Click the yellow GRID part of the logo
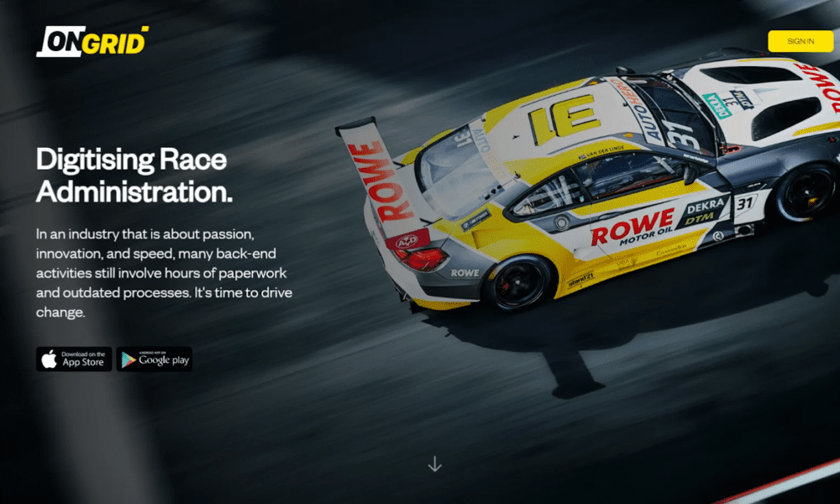This screenshot has height=504, width=840. (114, 42)
